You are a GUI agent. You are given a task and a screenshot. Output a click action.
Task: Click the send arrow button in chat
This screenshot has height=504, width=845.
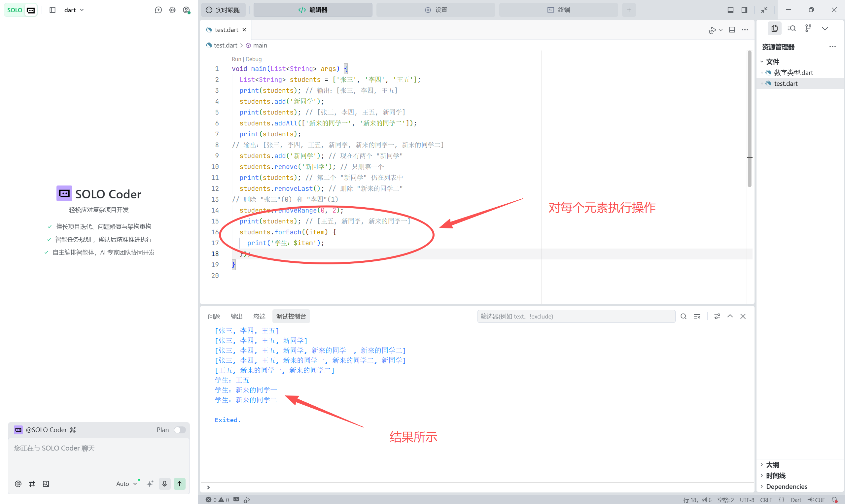[179, 483]
